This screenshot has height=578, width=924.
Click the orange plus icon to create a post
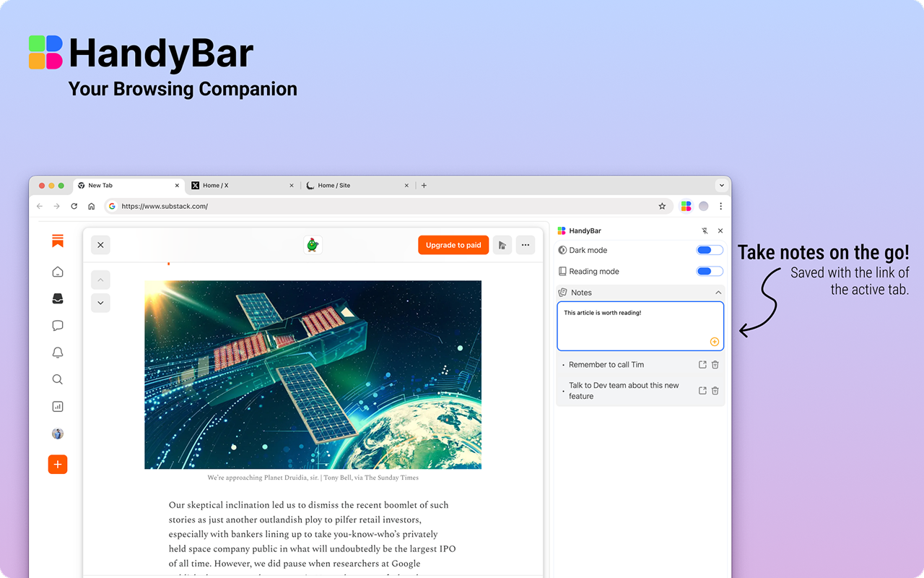(58, 464)
